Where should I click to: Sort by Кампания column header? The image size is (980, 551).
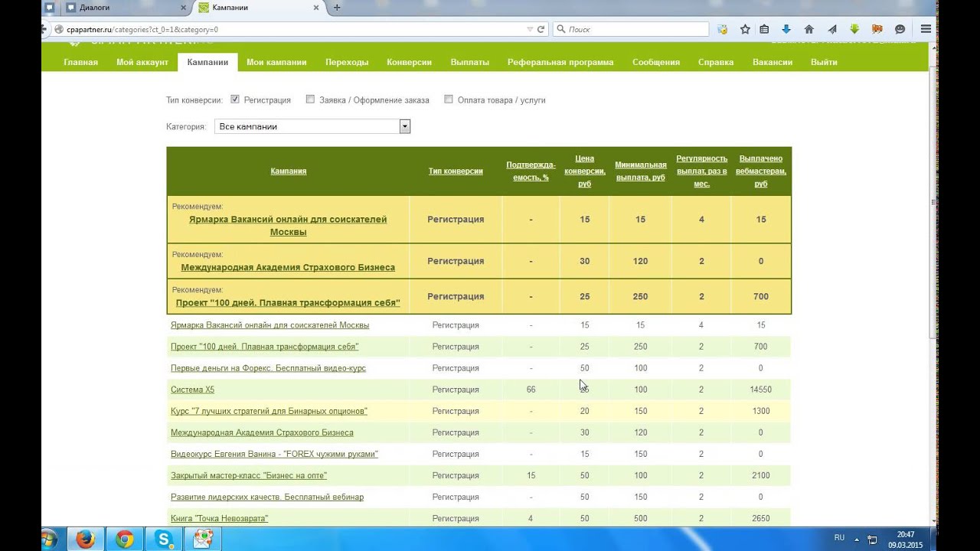289,171
